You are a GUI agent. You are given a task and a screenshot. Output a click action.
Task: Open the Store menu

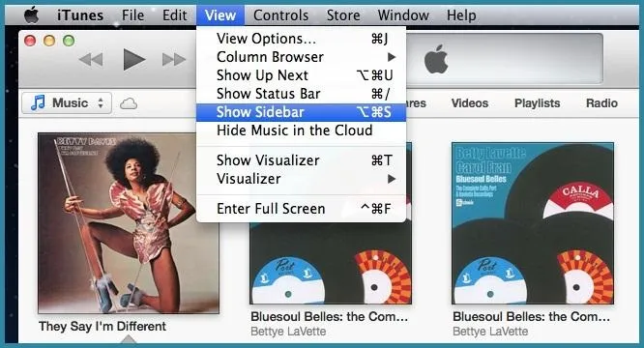343,15
